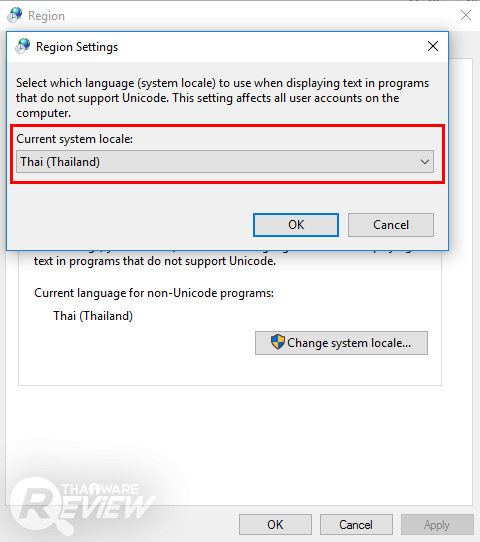Click the globe icon in Region Settings title bar
This screenshot has height=542, width=480.
click(23, 46)
